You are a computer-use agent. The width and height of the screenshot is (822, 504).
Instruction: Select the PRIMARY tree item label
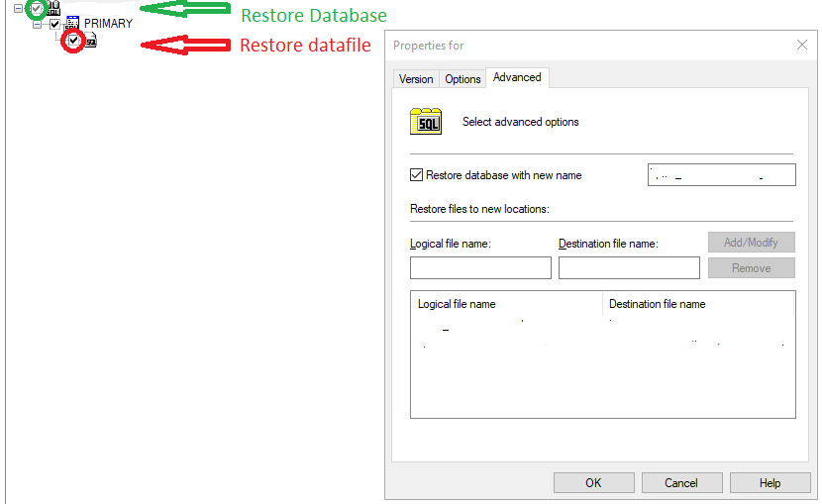(108, 24)
